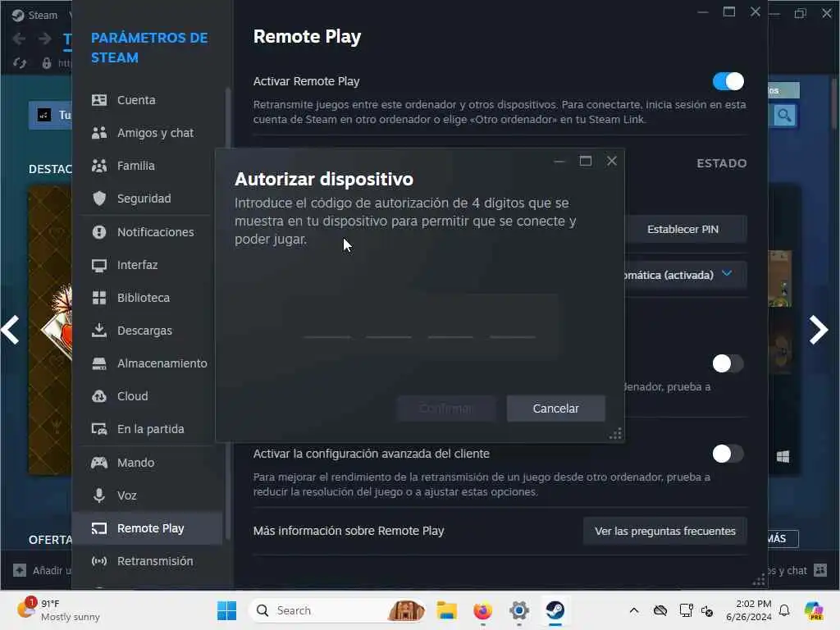Click the Biblioteca grid icon

click(99, 298)
